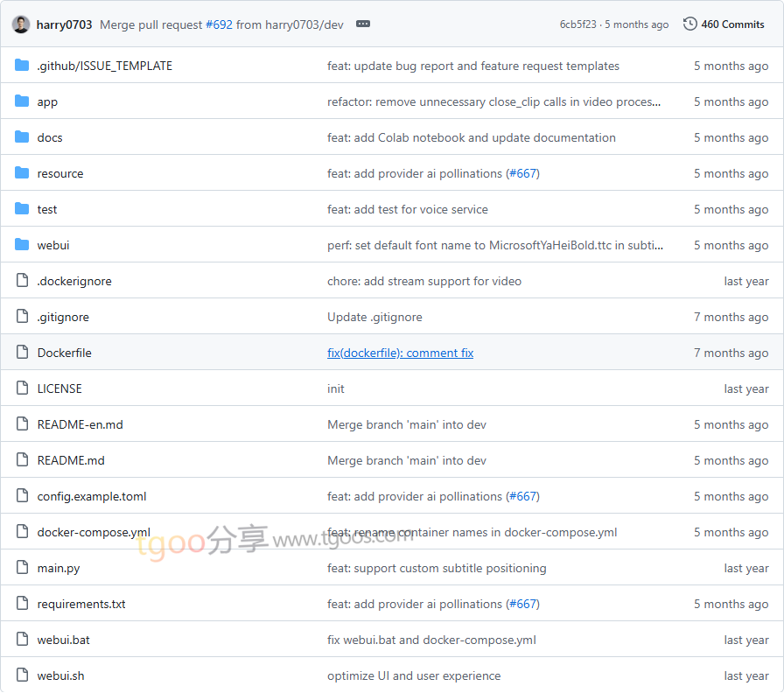Click the .github/ISSUE_TEMPLATE folder icon
This screenshot has width=784, height=693.
click(22, 66)
